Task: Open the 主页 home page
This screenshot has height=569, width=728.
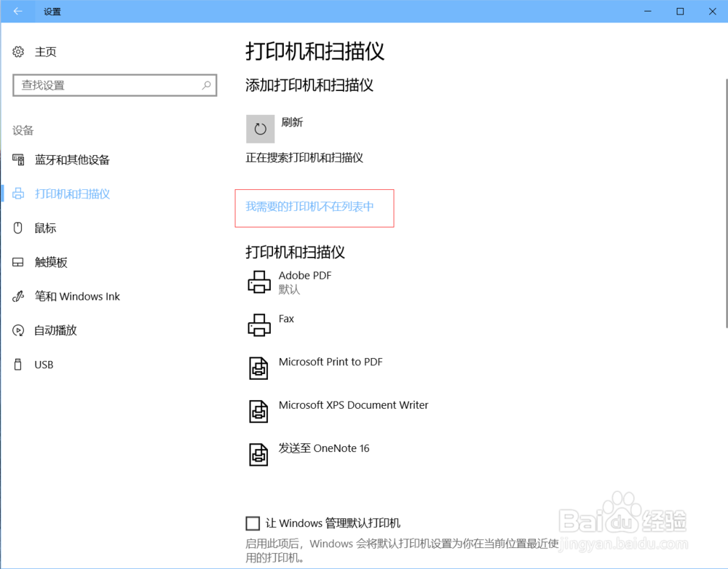Action: tap(45, 52)
